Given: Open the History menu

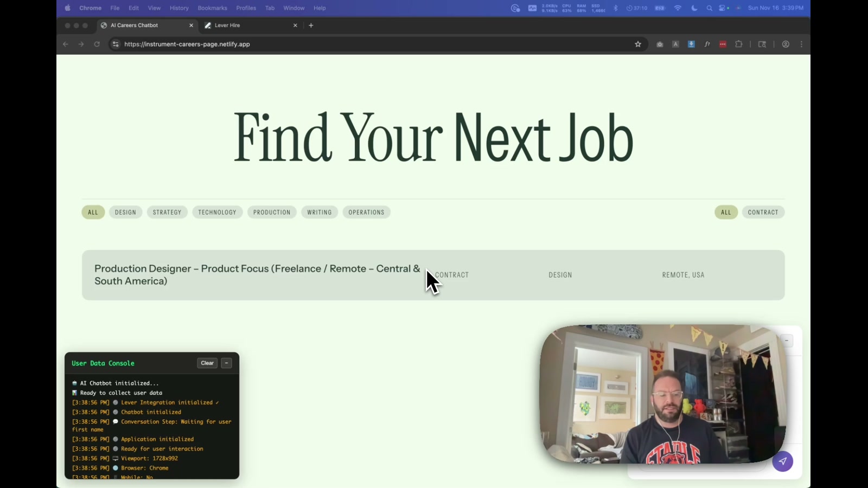Looking at the screenshot, I should 179,8.
